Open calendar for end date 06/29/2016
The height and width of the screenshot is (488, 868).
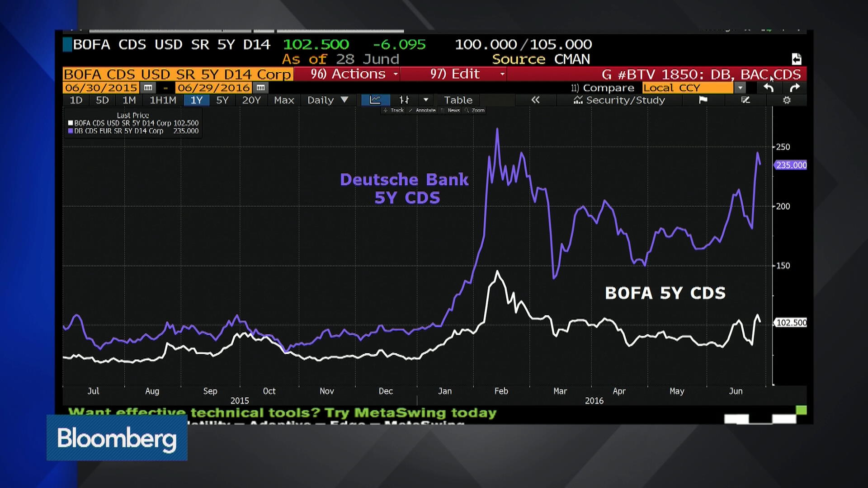[260, 88]
